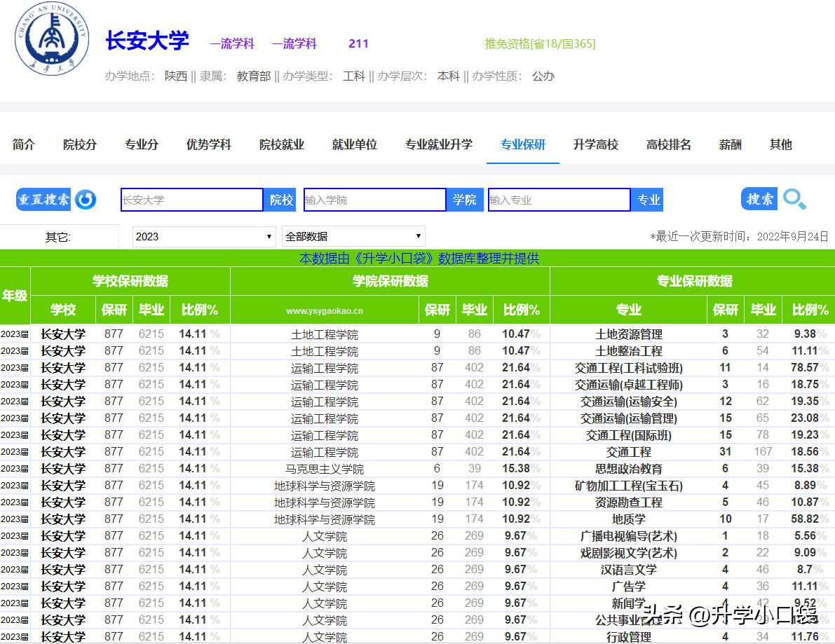Screen dimensions: 835x644
Task: Click the 交通运输(卓越工程师) major cell
Action: [629, 385]
